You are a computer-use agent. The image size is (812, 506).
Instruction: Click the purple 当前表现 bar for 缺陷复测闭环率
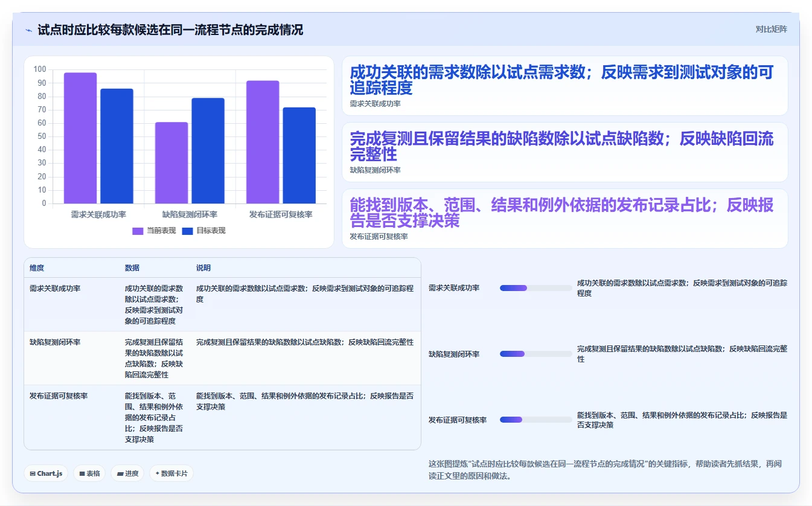point(171,163)
